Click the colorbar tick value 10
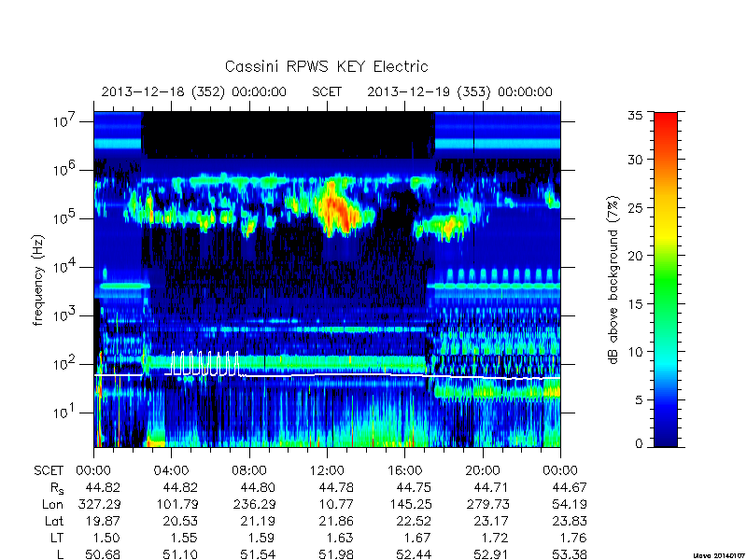Screen dimensions: 747x560 635,352
